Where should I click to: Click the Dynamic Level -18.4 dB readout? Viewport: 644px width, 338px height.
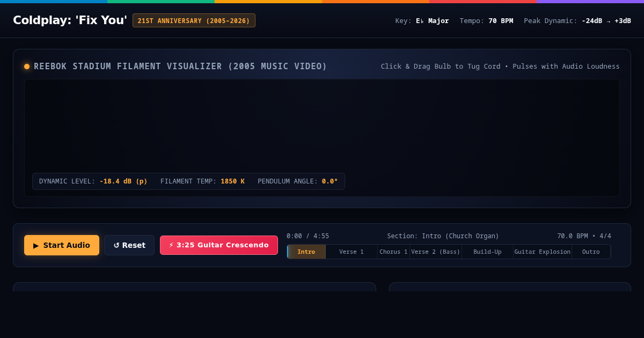coord(93,181)
